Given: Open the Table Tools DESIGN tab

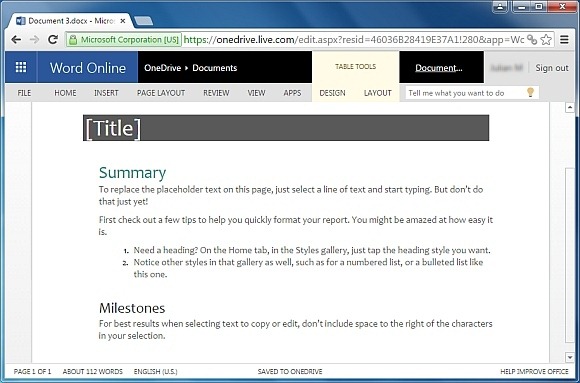Looking at the screenshot, I should tap(332, 93).
